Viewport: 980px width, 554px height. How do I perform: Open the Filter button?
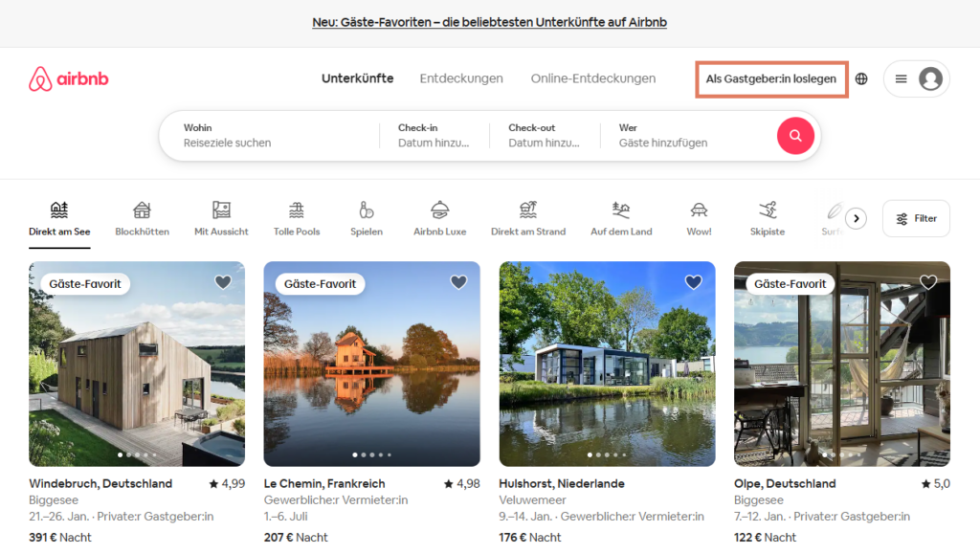click(916, 218)
